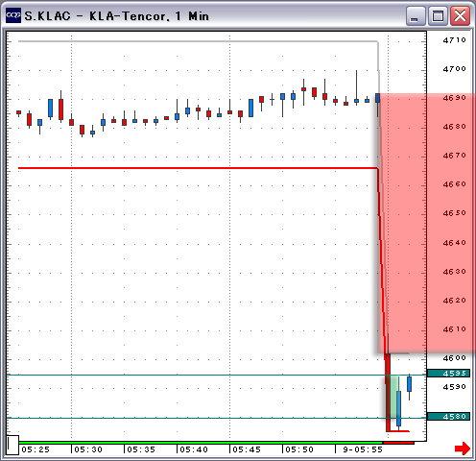Click the 4590 price scale label

point(454,387)
